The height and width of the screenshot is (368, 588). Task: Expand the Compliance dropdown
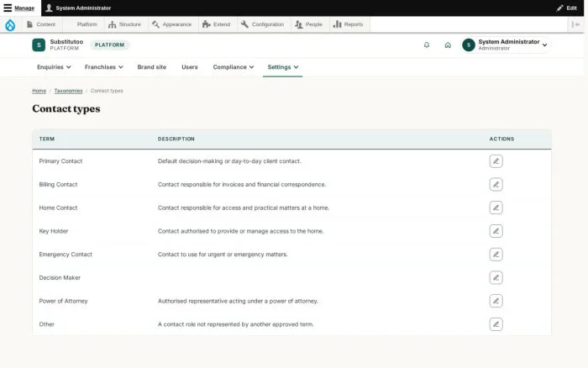(234, 67)
